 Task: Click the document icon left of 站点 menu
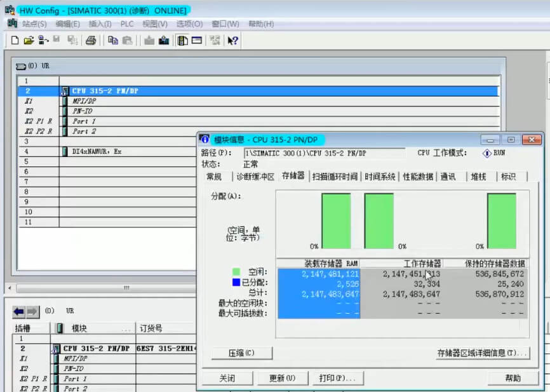pyautogui.click(x=12, y=24)
